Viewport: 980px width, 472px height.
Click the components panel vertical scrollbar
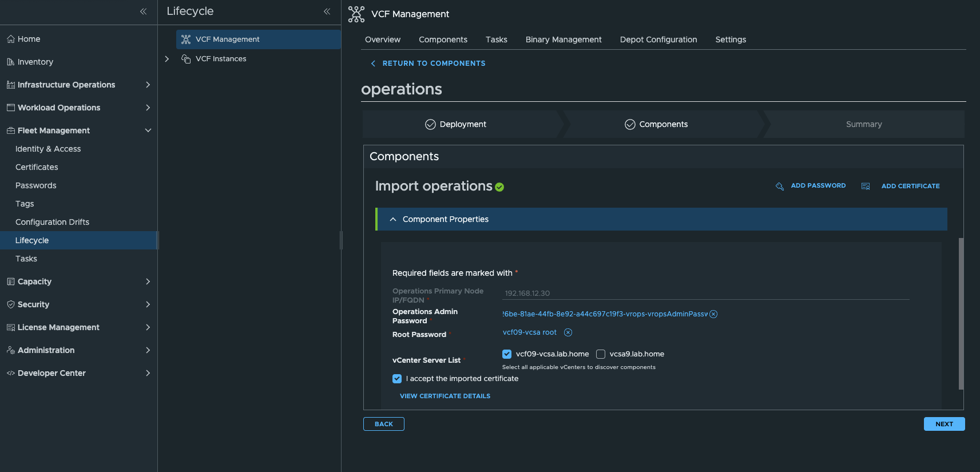pyautogui.click(x=961, y=314)
